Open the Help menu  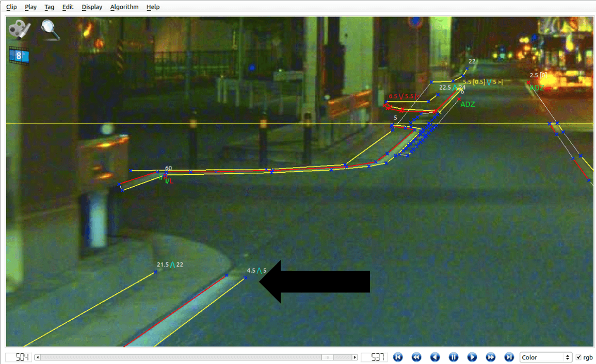click(153, 7)
